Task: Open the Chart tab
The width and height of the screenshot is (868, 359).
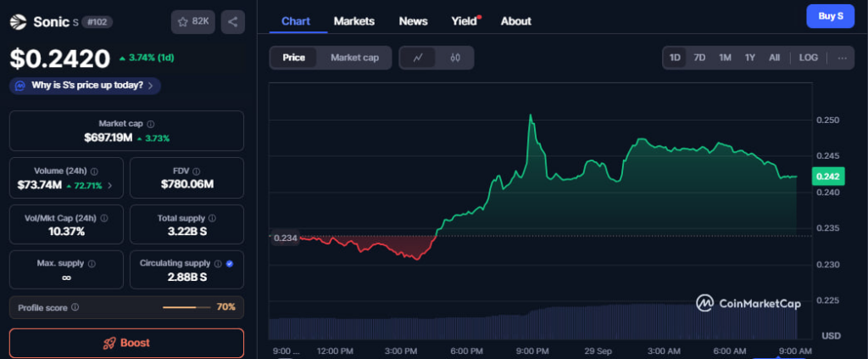Action: click(296, 21)
